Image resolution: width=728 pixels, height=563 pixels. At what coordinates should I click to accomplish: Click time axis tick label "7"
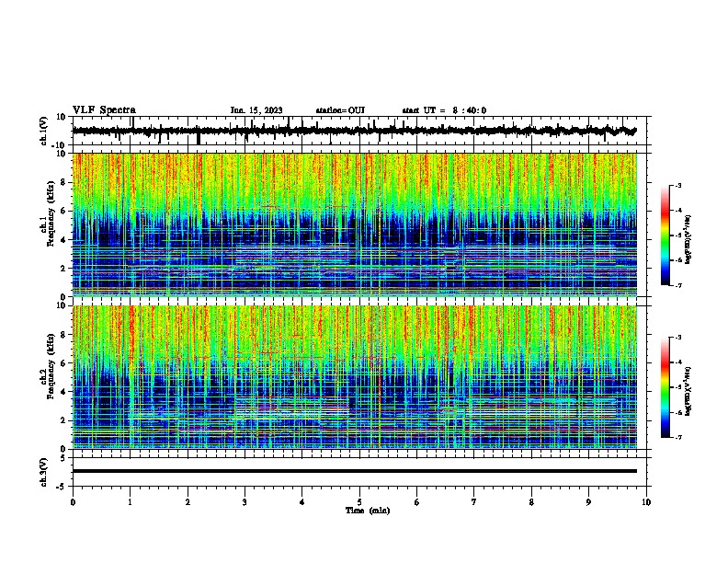tap(474, 502)
